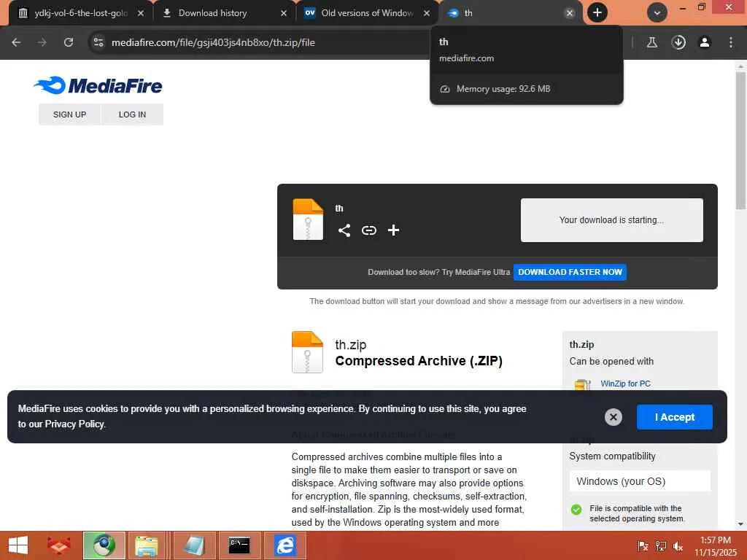Image resolution: width=747 pixels, height=560 pixels.
Task: Click the browser forward arrow
Action: click(42, 42)
